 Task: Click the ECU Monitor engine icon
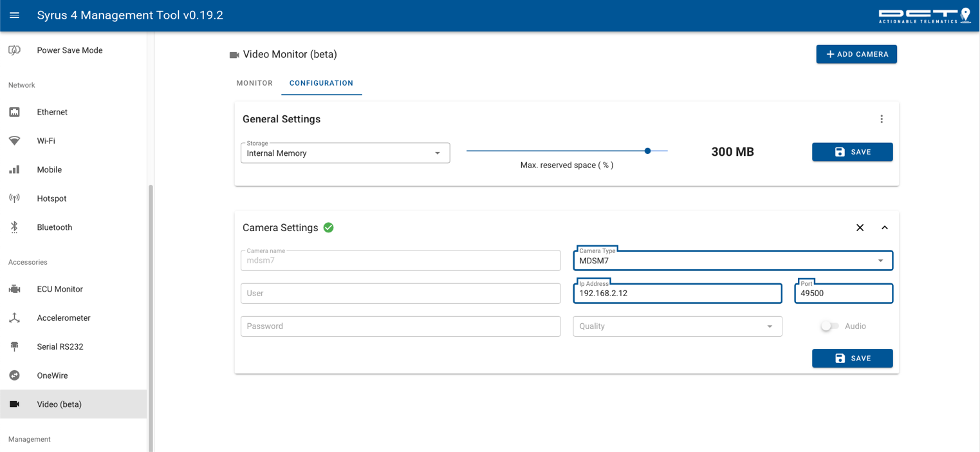[x=14, y=289]
